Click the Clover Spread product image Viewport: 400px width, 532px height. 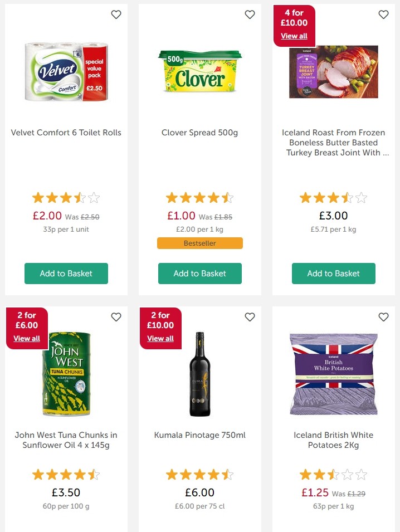coord(199,71)
